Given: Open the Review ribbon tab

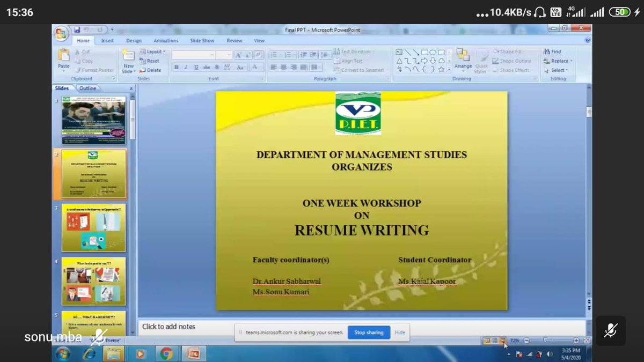Looking at the screenshot, I should click(235, 41).
